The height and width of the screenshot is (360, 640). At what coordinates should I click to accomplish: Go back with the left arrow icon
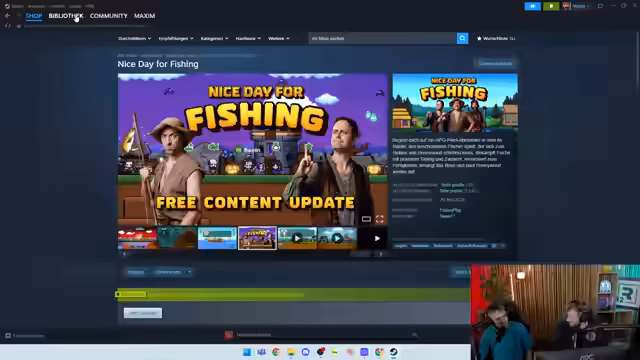7,16
